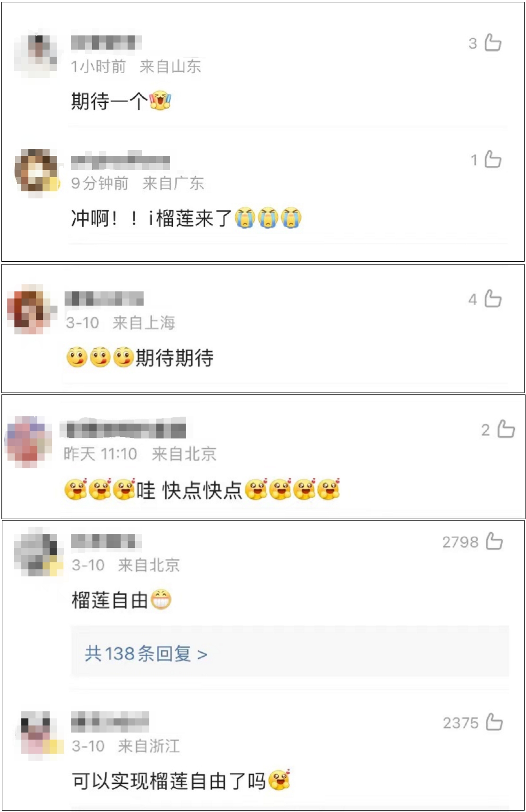Open the avatar of the 浙江 commenter
This screenshot has height=812, width=526.
pos(40,734)
